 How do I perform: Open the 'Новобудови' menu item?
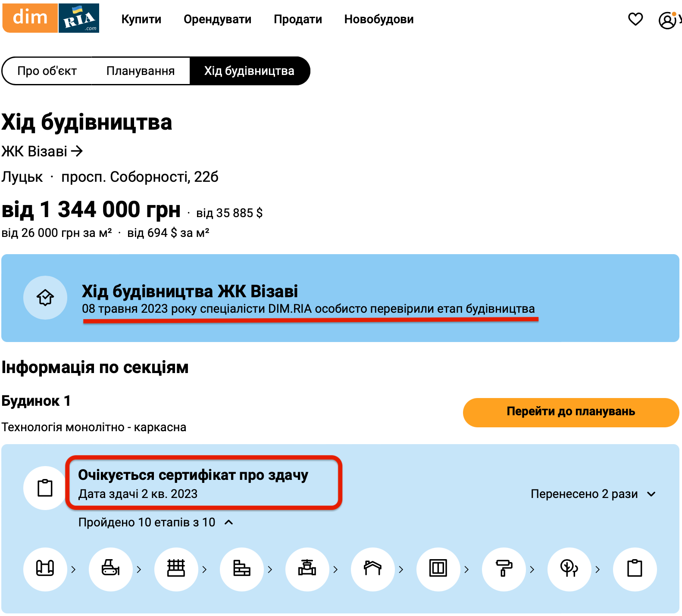(x=379, y=19)
